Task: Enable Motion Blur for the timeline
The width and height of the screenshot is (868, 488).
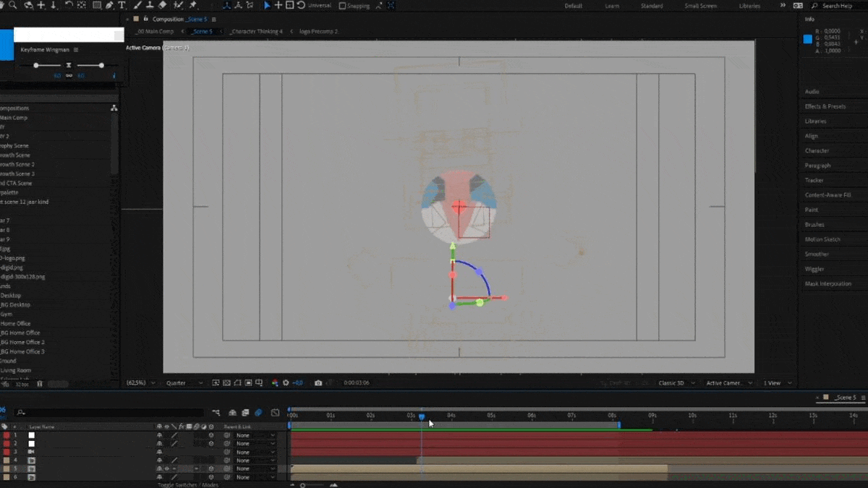Action: pyautogui.click(x=258, y=413)
